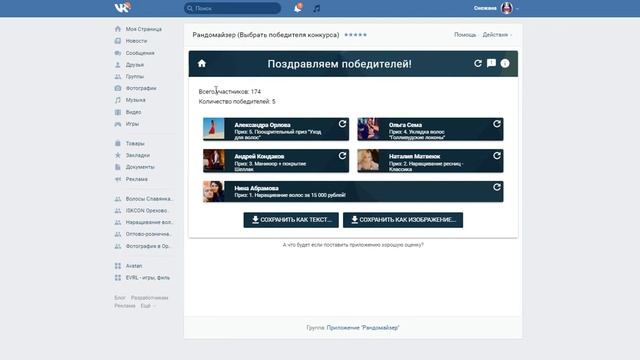640x360 pixels.
Task: Open the photo of Александра Орлова
Action: [x=214, y=129]
